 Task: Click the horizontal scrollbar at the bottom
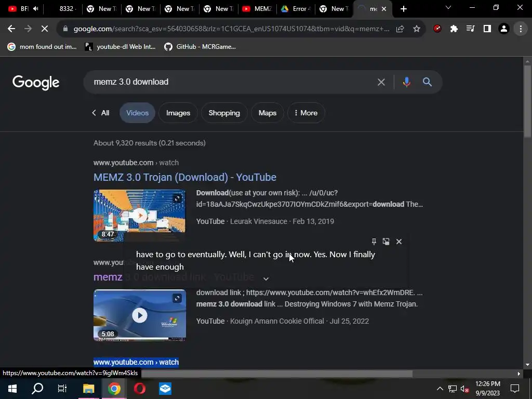(277, 374)
